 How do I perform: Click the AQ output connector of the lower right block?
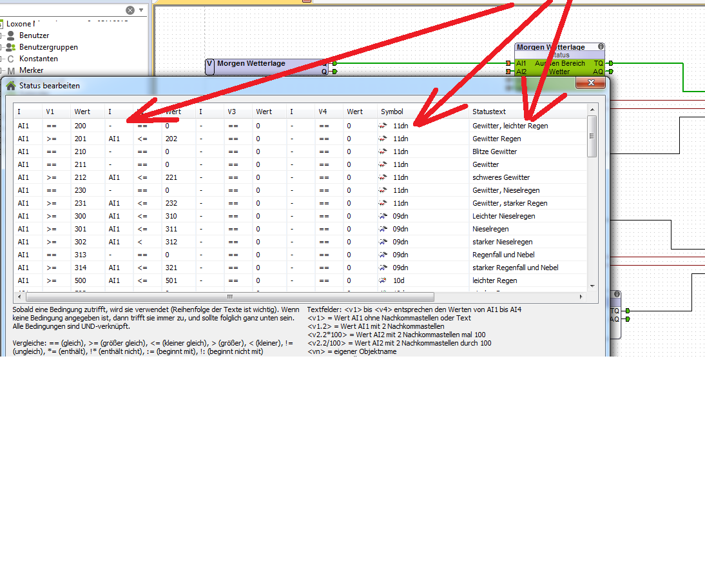coord(627,319)
